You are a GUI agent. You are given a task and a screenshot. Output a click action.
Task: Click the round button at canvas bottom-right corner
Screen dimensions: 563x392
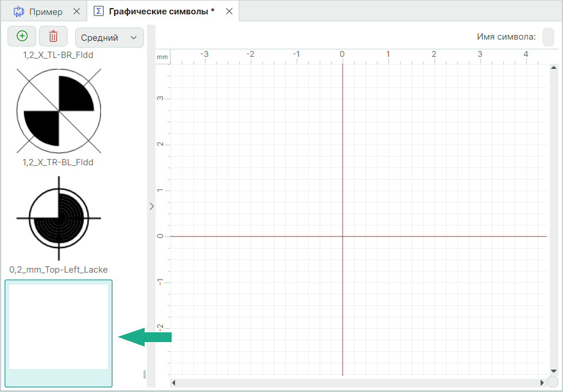(x=553, y=382)
